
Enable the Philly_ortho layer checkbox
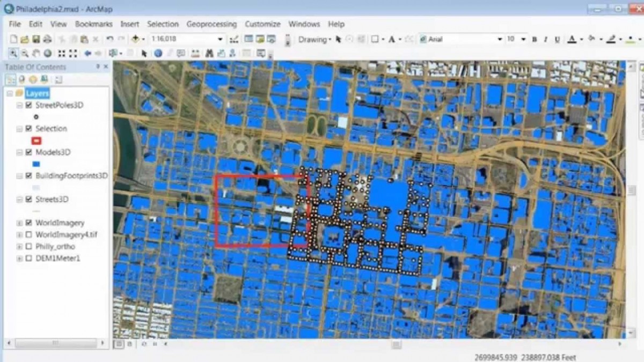pyautogui.click(x=28, y=247)
